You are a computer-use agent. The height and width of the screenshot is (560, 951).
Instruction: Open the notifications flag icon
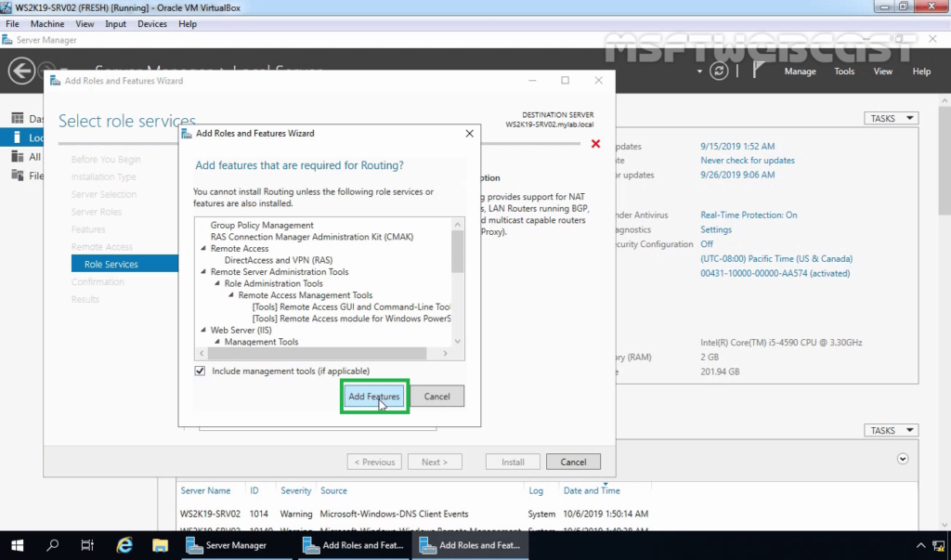(759, 72)
